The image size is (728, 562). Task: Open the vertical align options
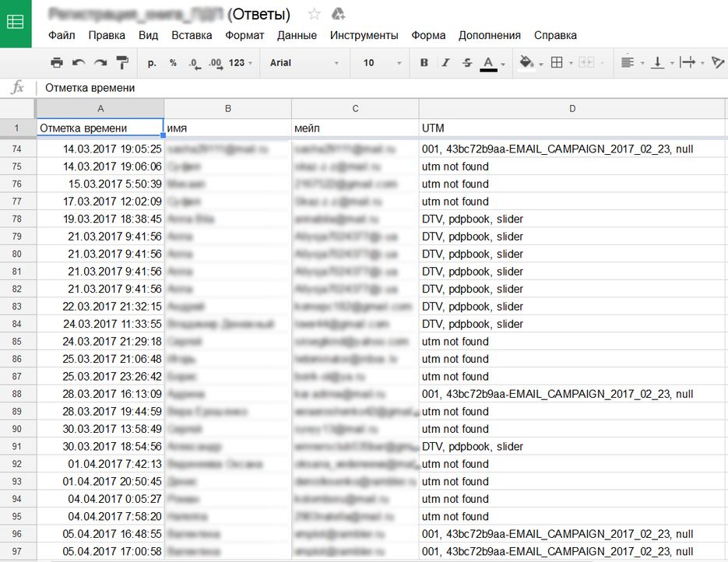pos(657,62)
